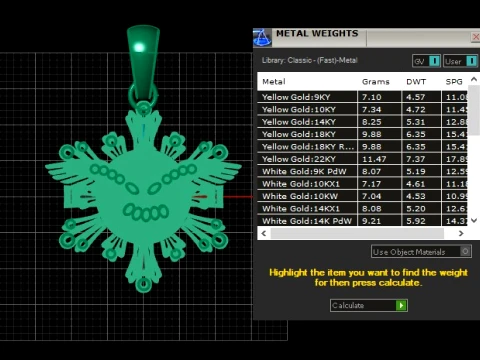
Task: Toggle Use Object Materials option
Action: pos(421,251)
